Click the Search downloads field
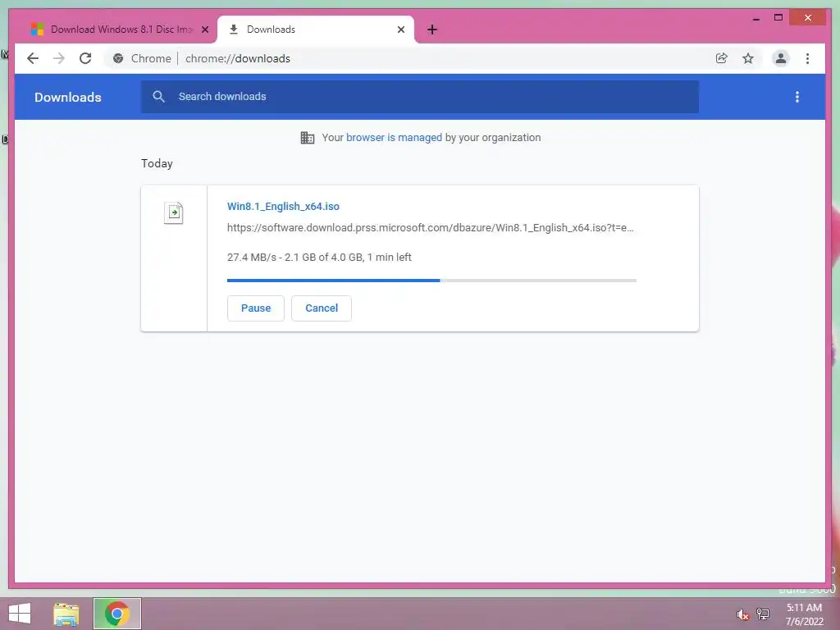 coord(419,97)
